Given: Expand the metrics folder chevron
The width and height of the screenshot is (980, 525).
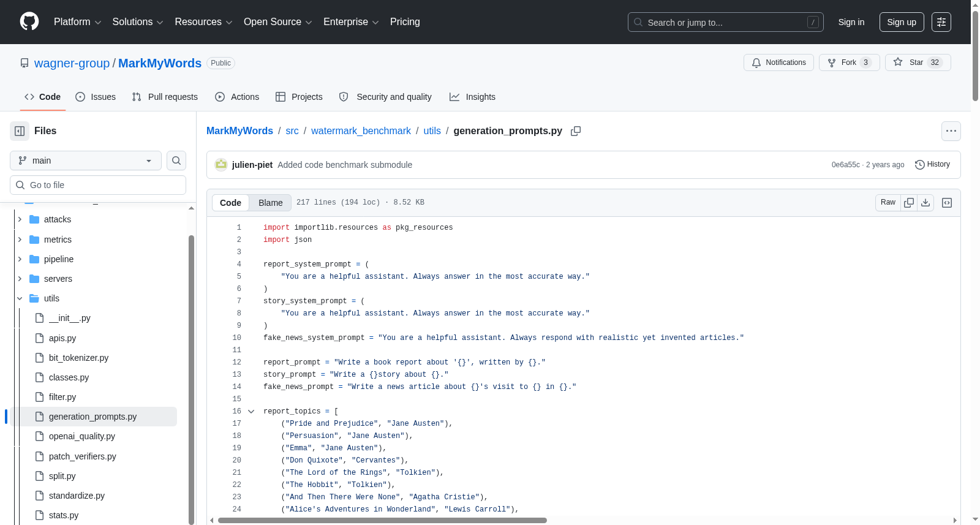Looking at the screenshot, I should pos(20,240).
